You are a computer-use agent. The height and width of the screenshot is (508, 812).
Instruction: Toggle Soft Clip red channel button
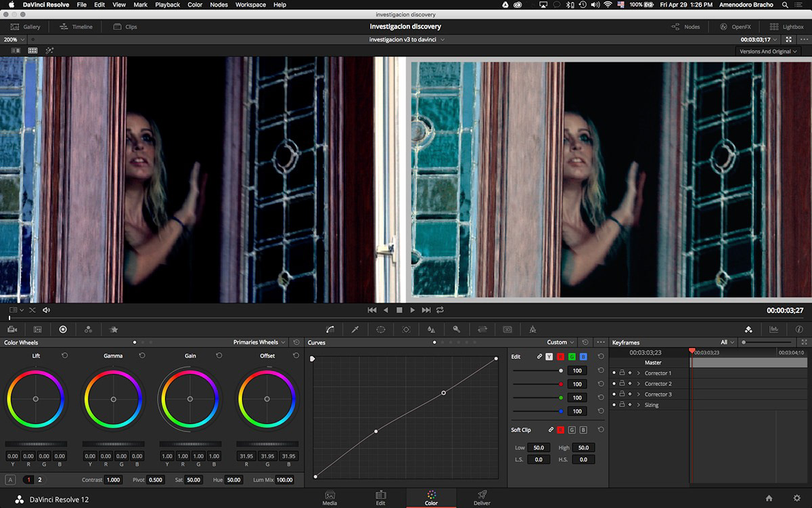[x=560, y=430]
